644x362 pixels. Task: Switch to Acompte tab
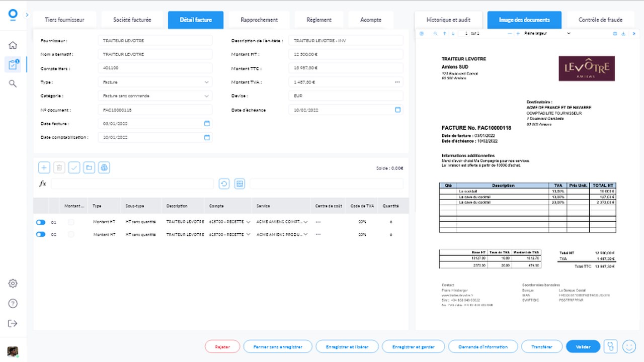point(371,20)
